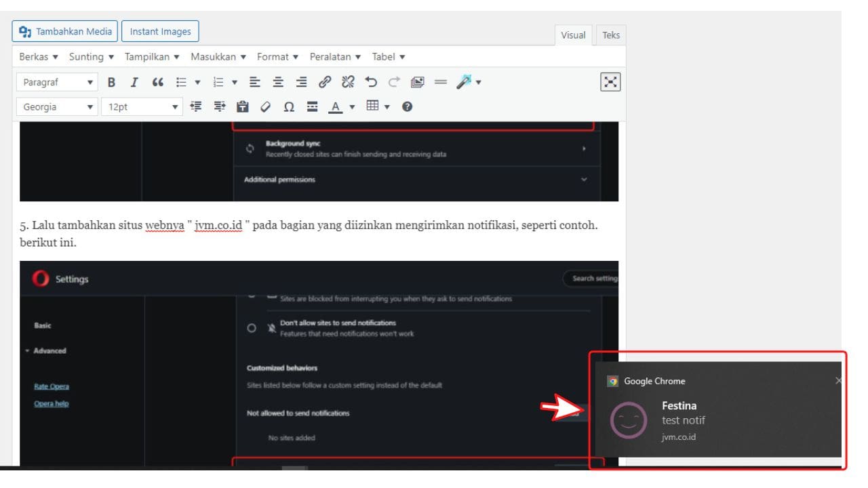Screen dimensions: 868x488
Task: Expand numbered list style arrow
Action: pos(235,83)
